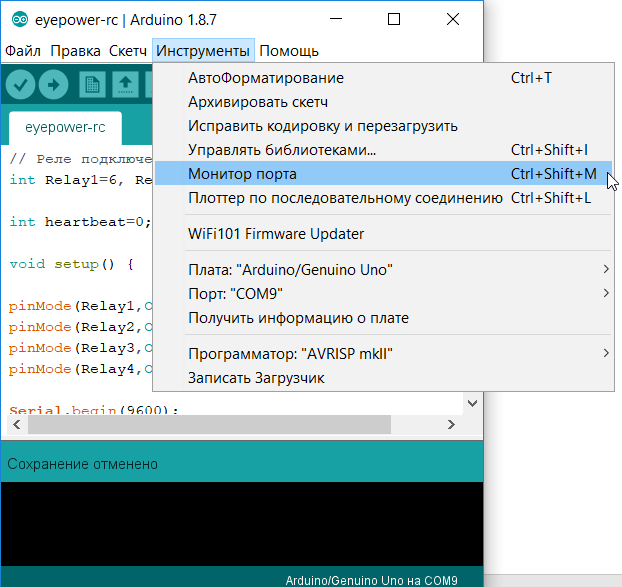Click the Verify (checkmark) toolbar icon

20,84
